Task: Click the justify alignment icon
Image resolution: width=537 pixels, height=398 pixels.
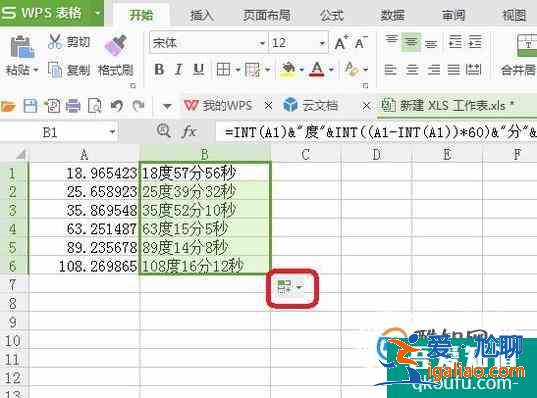Action: point(454,70)
